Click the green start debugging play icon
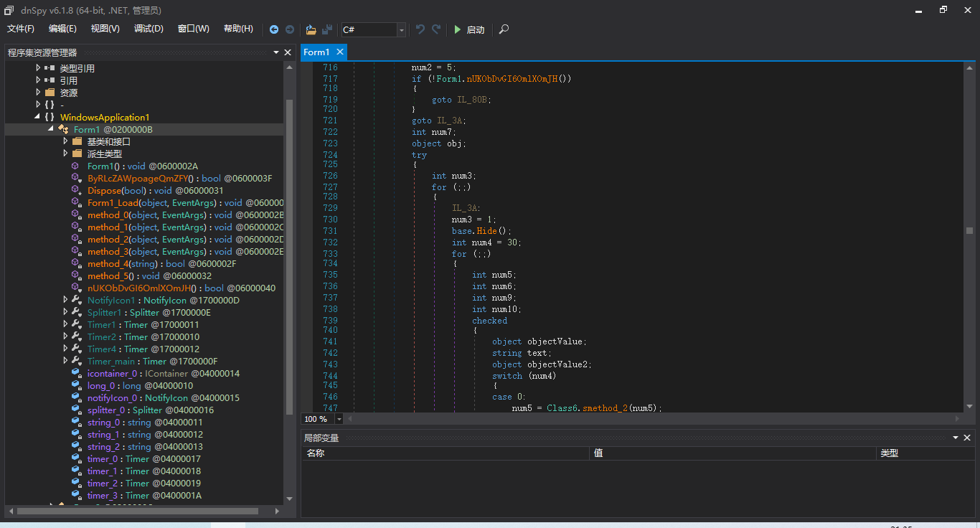The width and height of the screenshot is (980, 528). pos(457,29)
